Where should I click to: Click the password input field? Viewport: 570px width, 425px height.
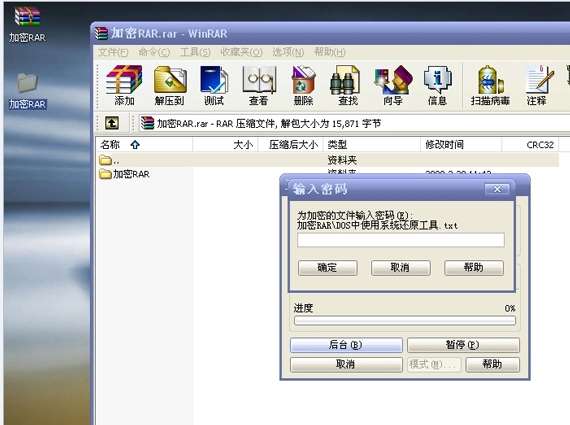click(401, 240)
